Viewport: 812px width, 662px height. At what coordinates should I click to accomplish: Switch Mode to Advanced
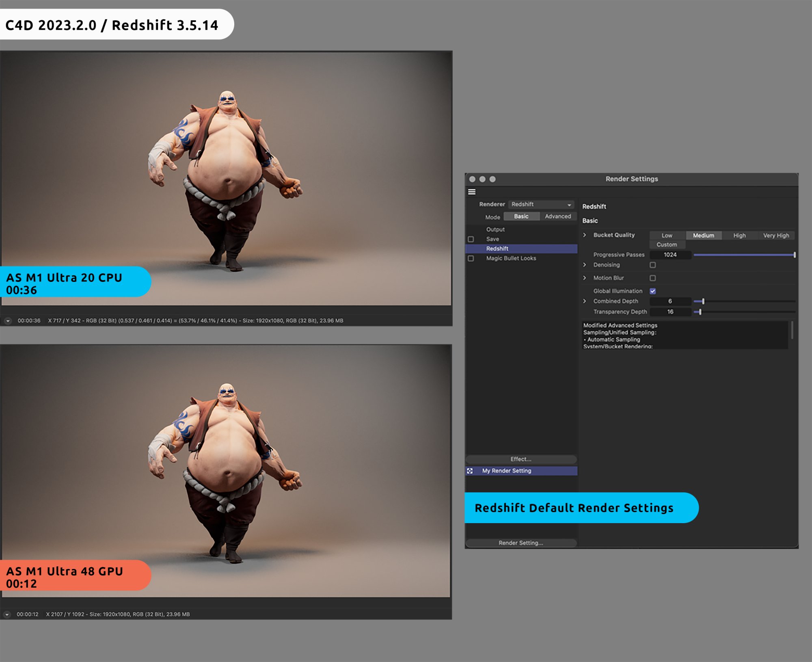point(558,216)
